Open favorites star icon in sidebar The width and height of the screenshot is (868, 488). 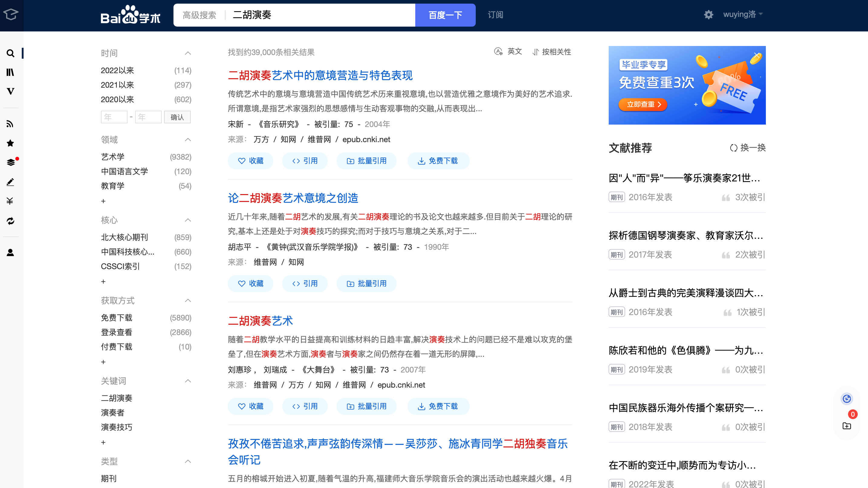coord(11,143)
